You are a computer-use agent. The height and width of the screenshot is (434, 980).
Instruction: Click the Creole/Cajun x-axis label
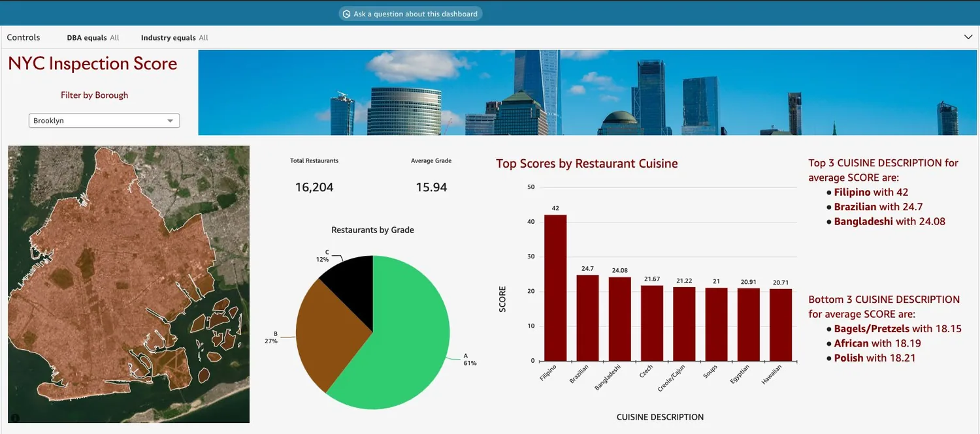(x=671, y=378)
